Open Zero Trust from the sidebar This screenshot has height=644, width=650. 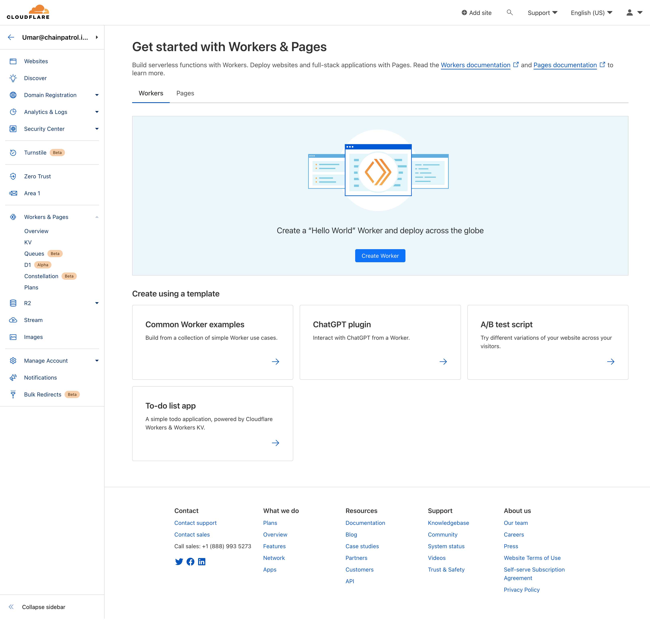click(x=37, y=176)
